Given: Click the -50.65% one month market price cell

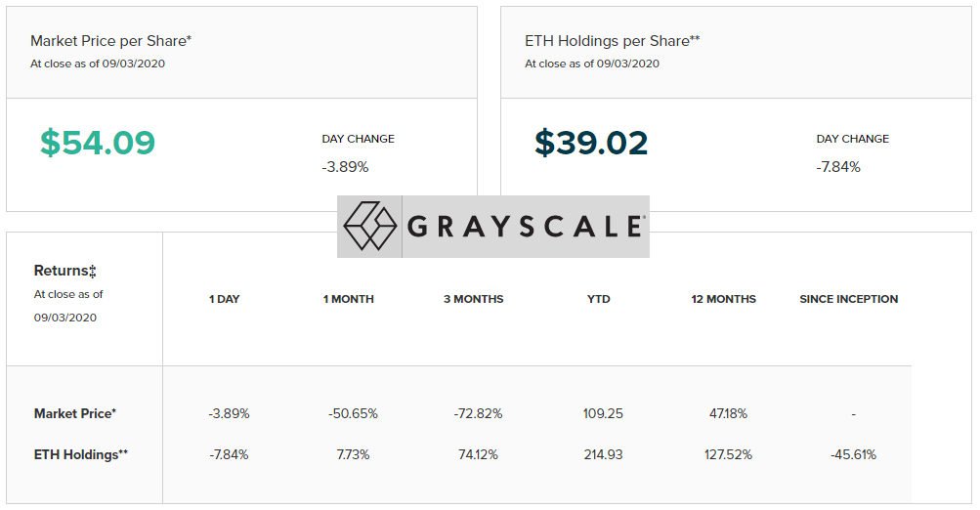Looking at the screenshot, I should click(x=353, y=413).
